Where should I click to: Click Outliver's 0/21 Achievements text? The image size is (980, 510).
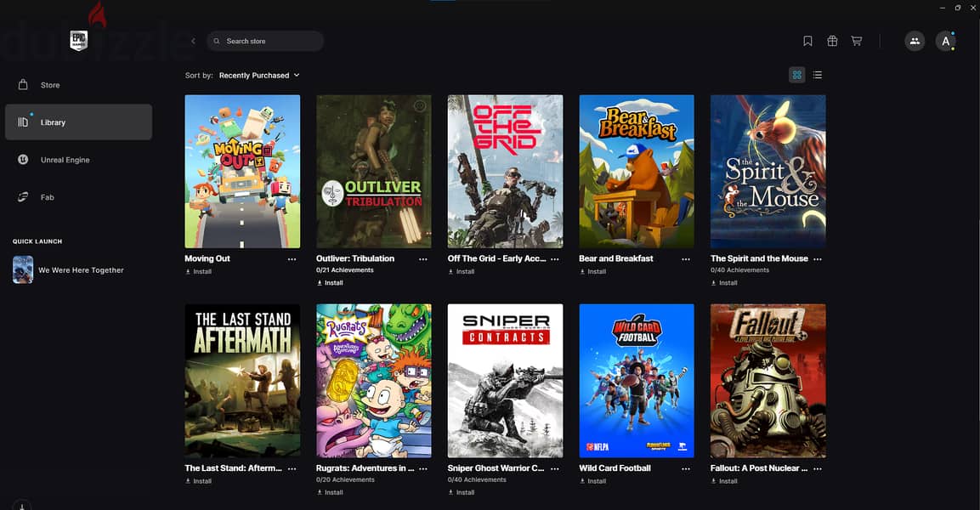pos(345,270)
